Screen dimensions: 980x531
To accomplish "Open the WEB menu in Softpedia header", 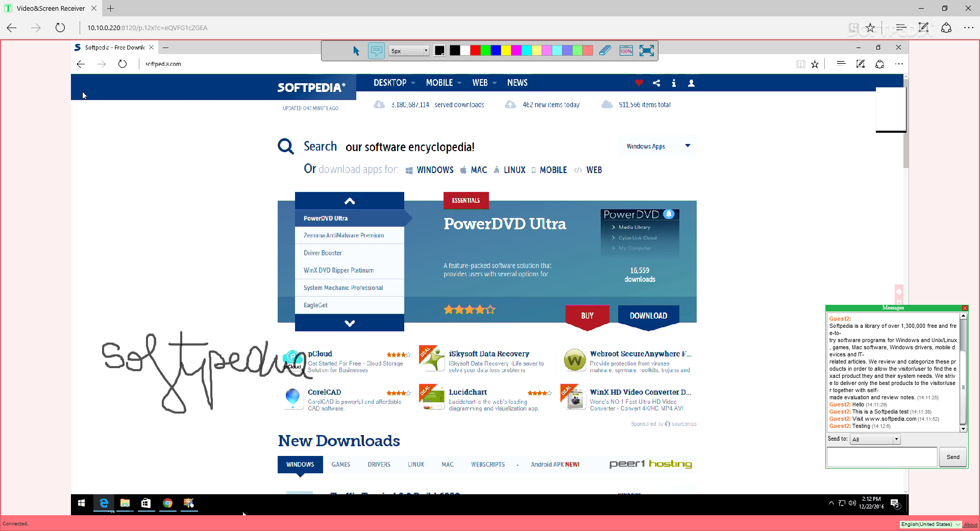I will click(484, 83).
